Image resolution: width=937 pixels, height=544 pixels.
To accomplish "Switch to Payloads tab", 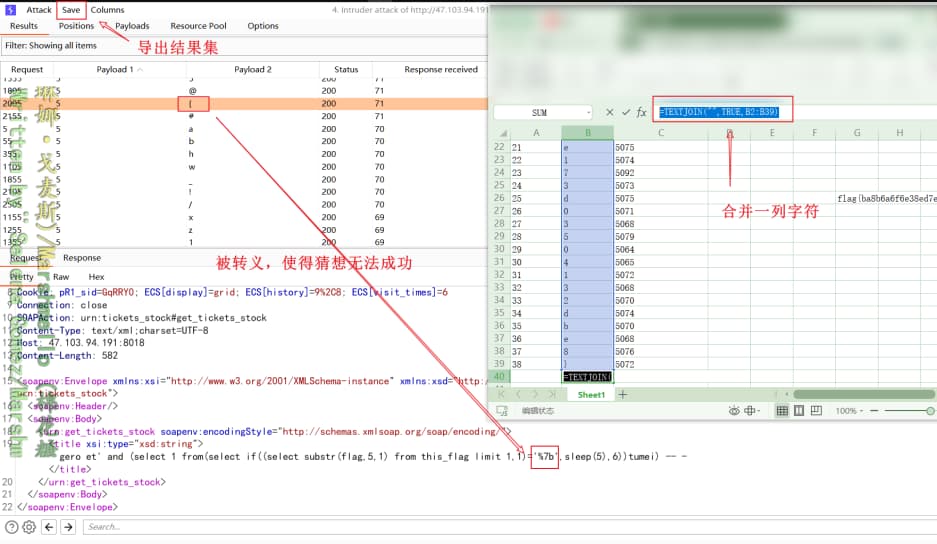I will [132, 26].
